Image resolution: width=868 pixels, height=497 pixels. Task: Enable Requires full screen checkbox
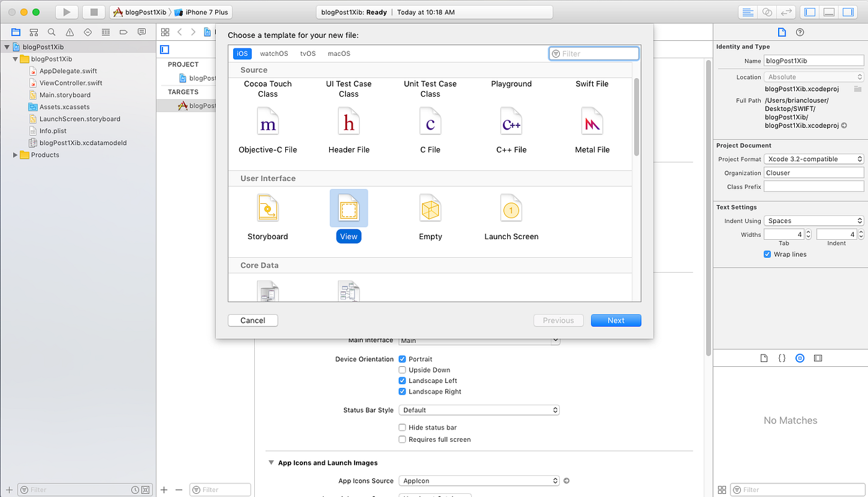[x=402, y=439]
